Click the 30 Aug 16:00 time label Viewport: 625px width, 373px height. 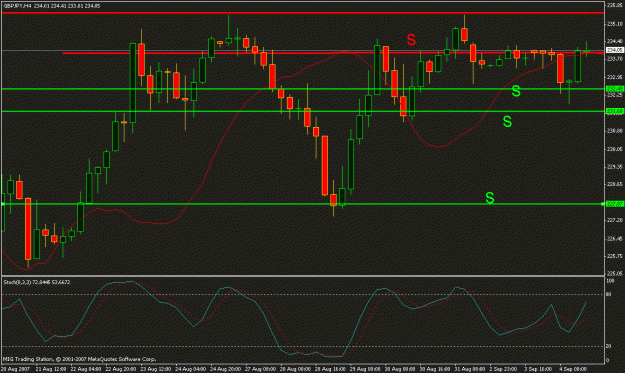coord(435,369)
